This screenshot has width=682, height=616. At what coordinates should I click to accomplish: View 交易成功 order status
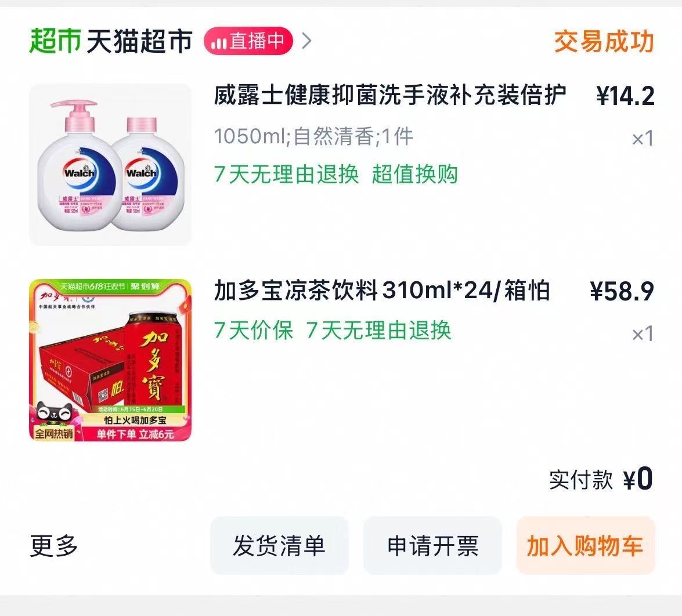pos(604,41)
